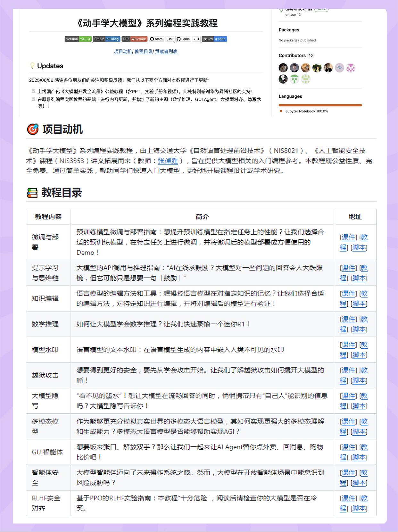The image size is (398, 532).
Task: Click the lightbulb emoji beside Updates
Action: tap(32, 66)
